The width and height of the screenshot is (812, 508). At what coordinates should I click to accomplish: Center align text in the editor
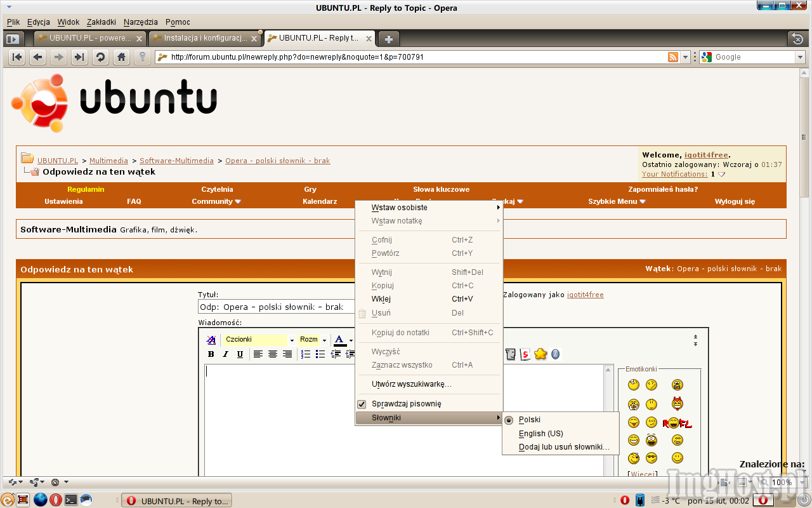pyautogui.click(x=273, y=354)
